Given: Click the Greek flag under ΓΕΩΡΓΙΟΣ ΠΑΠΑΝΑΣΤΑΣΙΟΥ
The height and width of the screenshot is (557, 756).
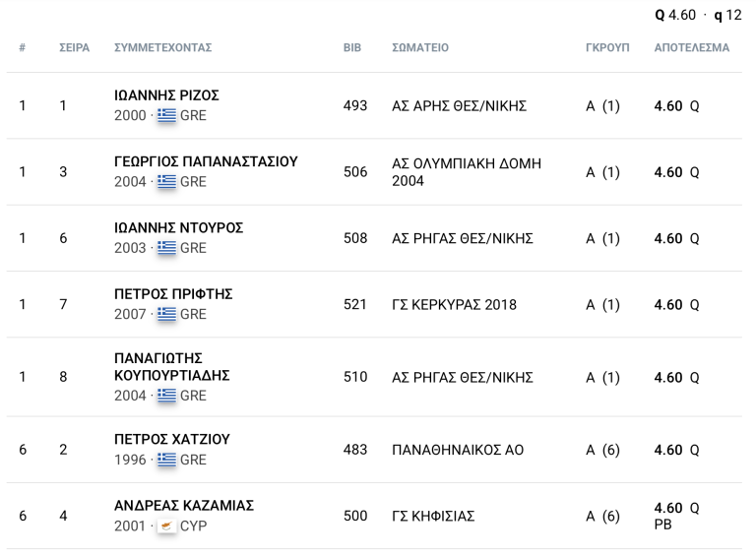Looking at the screenshot, I should point(167,182).
